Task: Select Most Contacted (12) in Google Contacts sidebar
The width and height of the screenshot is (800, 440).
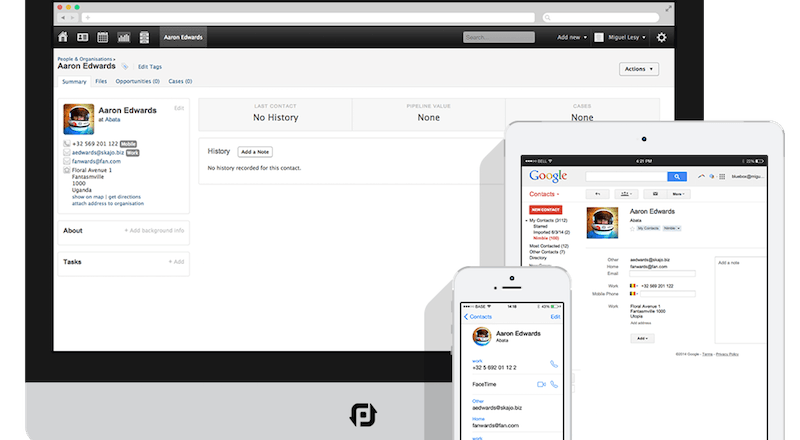Action: point(549,246)
